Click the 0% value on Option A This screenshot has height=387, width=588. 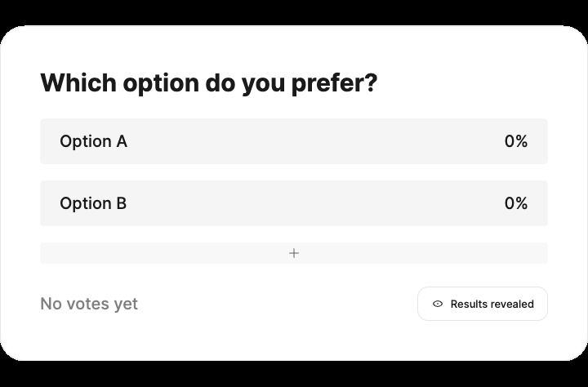pyautogui.click(x=515, y=141)
